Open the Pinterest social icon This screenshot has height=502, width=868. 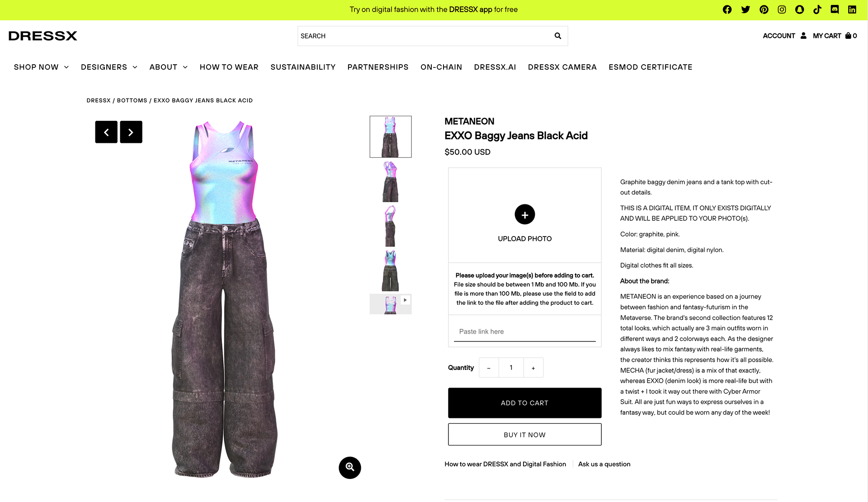764,9
